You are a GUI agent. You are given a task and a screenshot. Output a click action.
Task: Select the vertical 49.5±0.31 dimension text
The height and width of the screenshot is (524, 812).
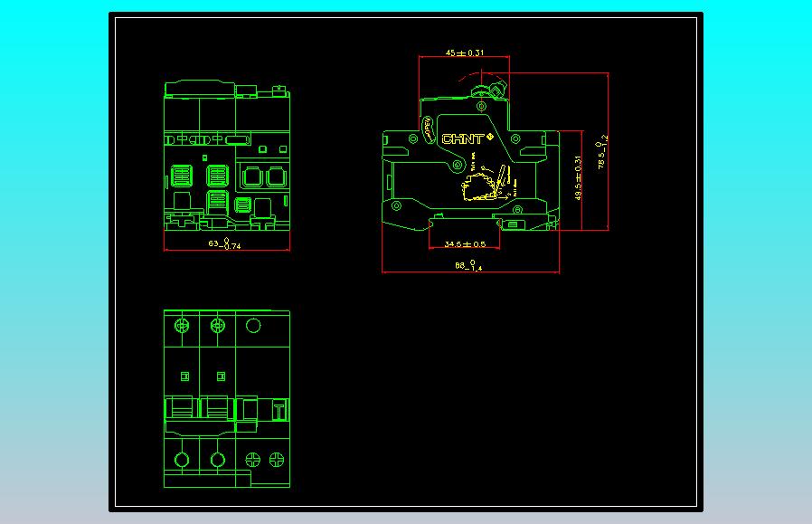tap(578, 177)
